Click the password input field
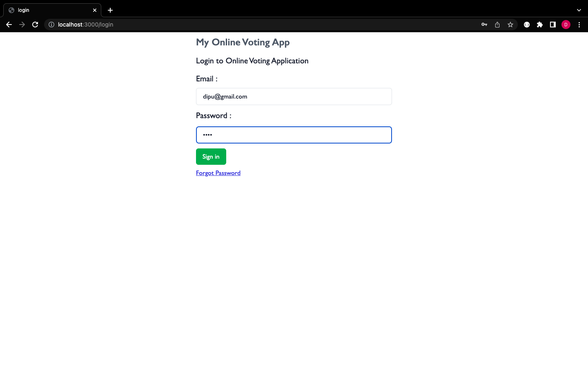The height and width of the screenshot is (368, 588). click(294, 135)
